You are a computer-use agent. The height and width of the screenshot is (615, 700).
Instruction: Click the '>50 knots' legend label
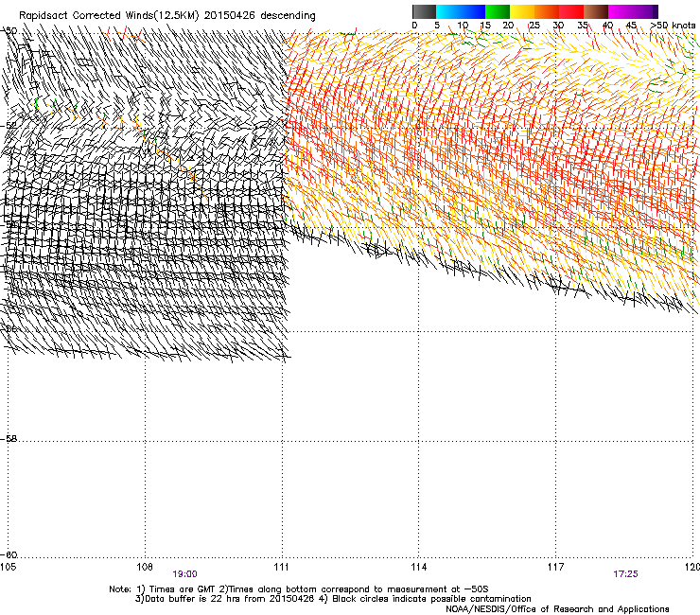[x=673, y=26]
